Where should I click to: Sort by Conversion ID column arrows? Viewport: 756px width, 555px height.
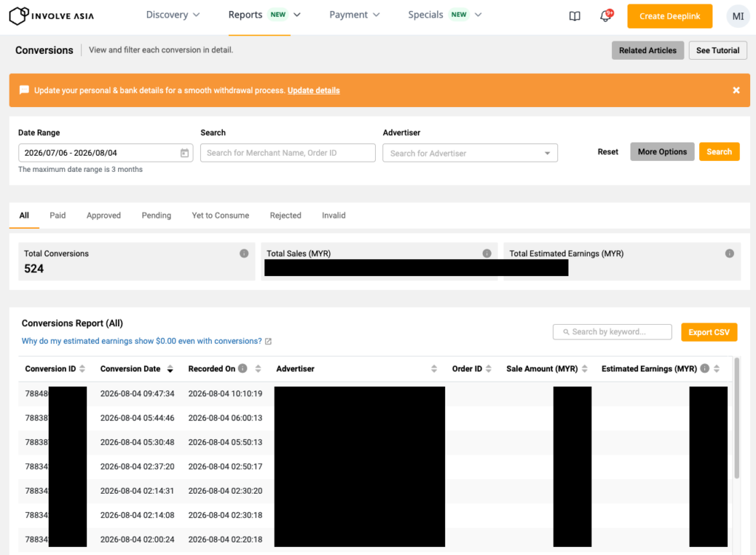tap(82, 368)
